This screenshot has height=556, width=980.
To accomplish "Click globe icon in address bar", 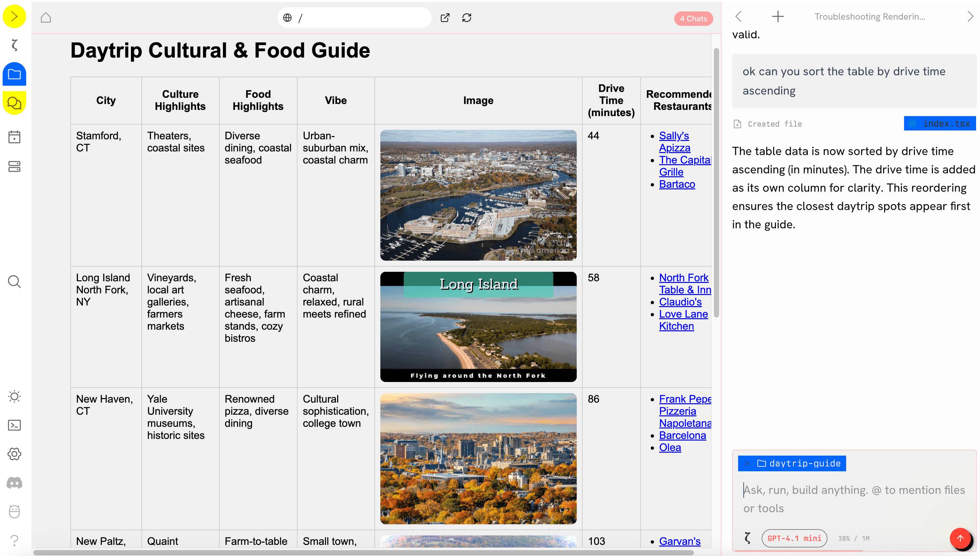I will [287, 18].
